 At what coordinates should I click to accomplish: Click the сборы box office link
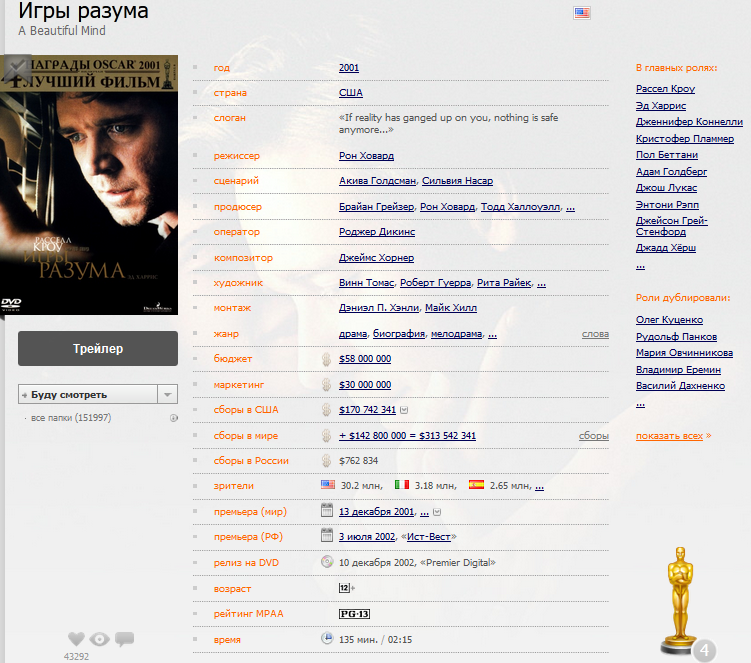pyautogui.click(x=593, y=436)
